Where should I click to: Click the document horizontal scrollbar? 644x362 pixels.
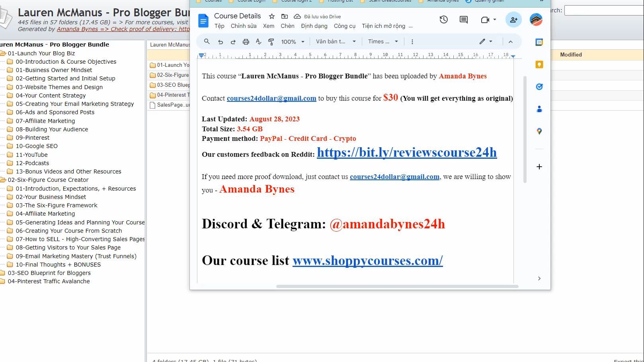click(x=397, y=286)
